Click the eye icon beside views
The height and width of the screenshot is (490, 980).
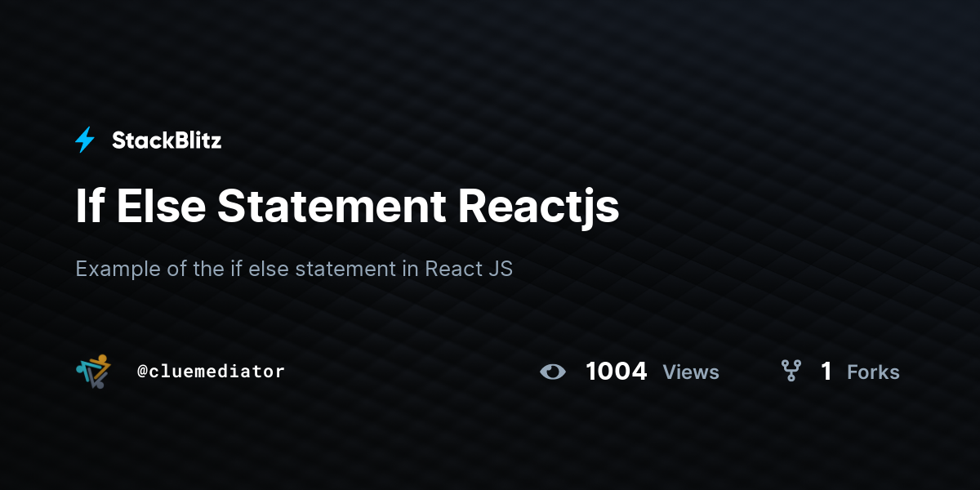[553, 372]
